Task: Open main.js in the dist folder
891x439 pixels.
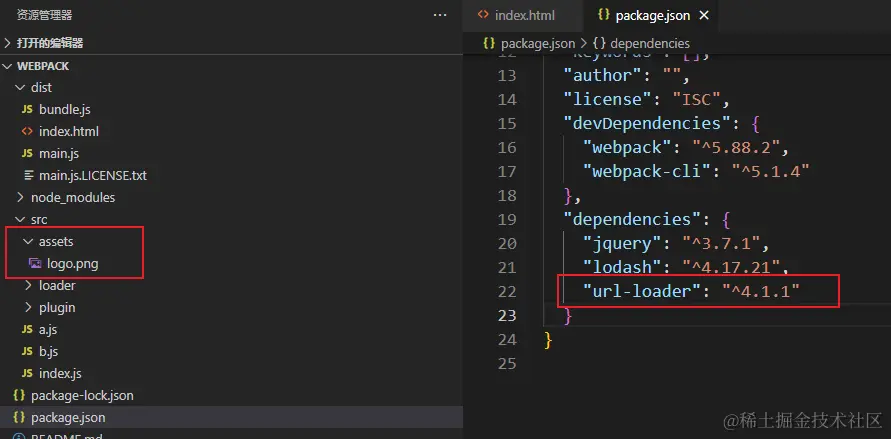Action: coord(59,153)
